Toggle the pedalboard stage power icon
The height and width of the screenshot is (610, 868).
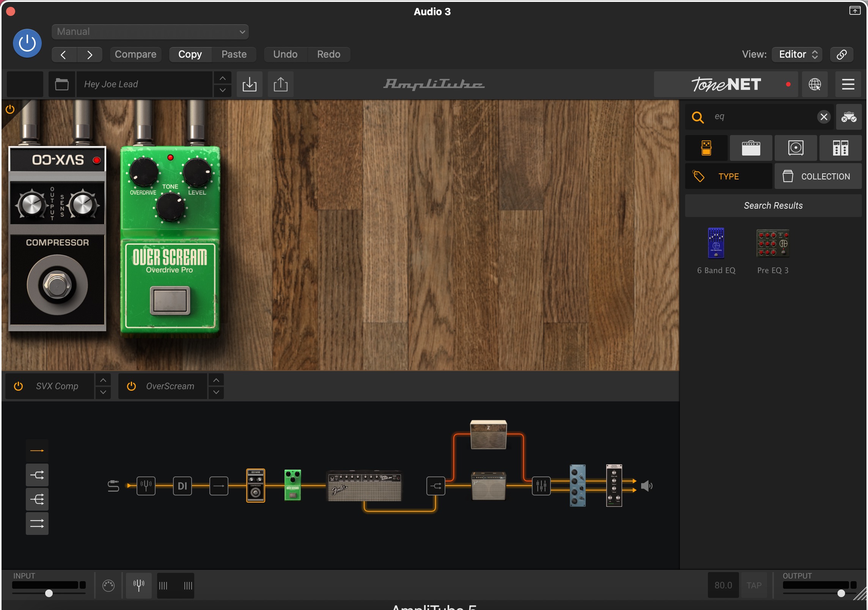point(10,110)
